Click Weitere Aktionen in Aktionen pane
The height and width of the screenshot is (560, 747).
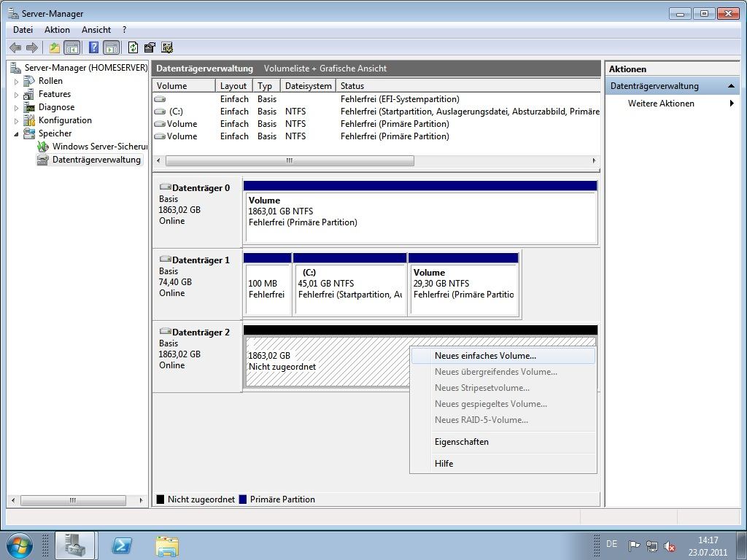661,104
